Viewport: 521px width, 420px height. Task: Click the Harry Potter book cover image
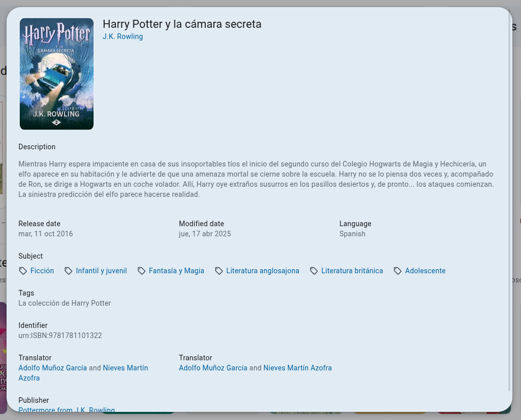point(57,74)
